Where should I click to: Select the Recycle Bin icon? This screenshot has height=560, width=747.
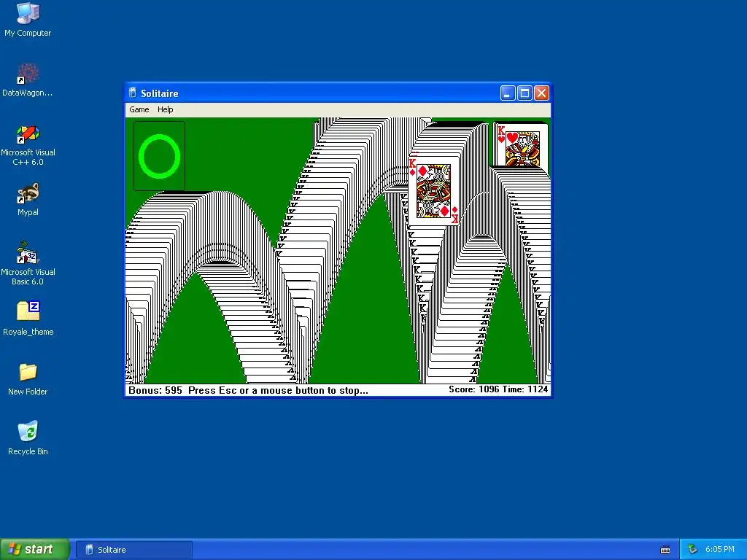click(28, 437)
